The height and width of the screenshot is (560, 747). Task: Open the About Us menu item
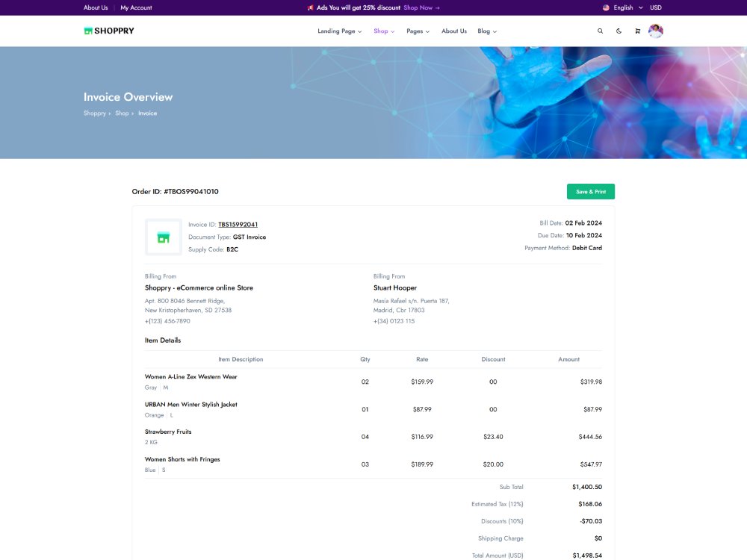pyautogui.click(x=453, y=31)
